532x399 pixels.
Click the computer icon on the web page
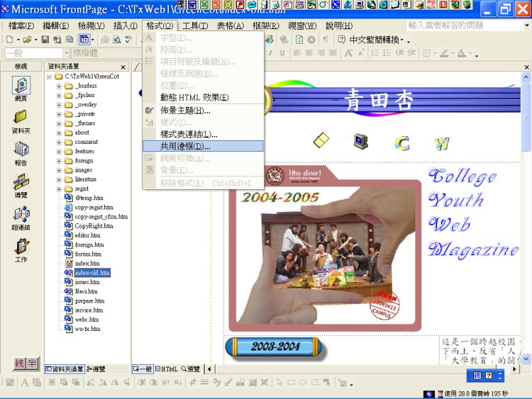point(361,141)
